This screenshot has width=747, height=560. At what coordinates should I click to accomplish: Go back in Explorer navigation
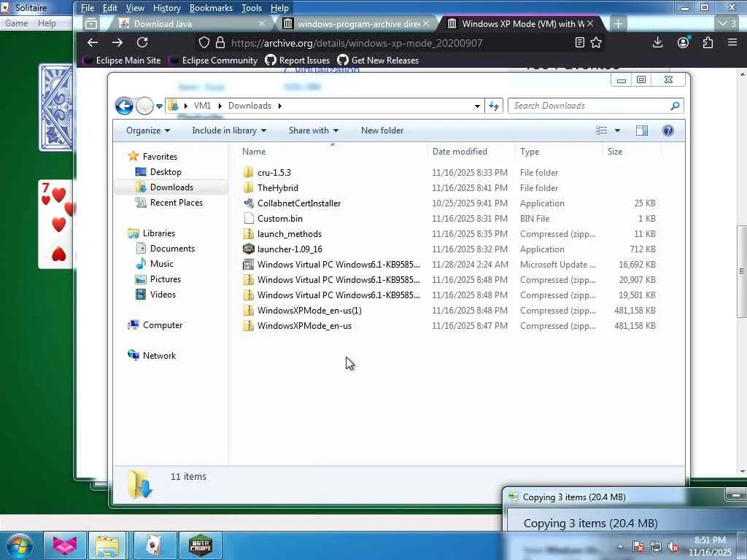pos(124,106)
